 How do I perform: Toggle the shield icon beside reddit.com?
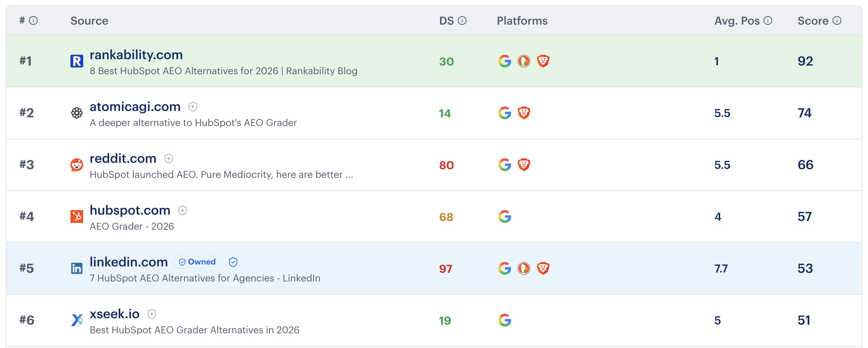click(168, 158)
